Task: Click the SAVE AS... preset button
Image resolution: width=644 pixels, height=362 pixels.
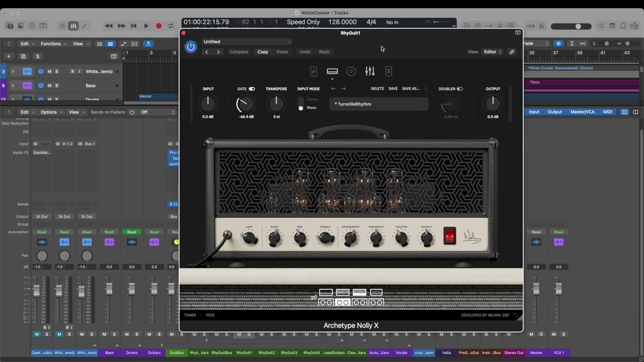Action: pyautogui.click(x=411, y=88)
